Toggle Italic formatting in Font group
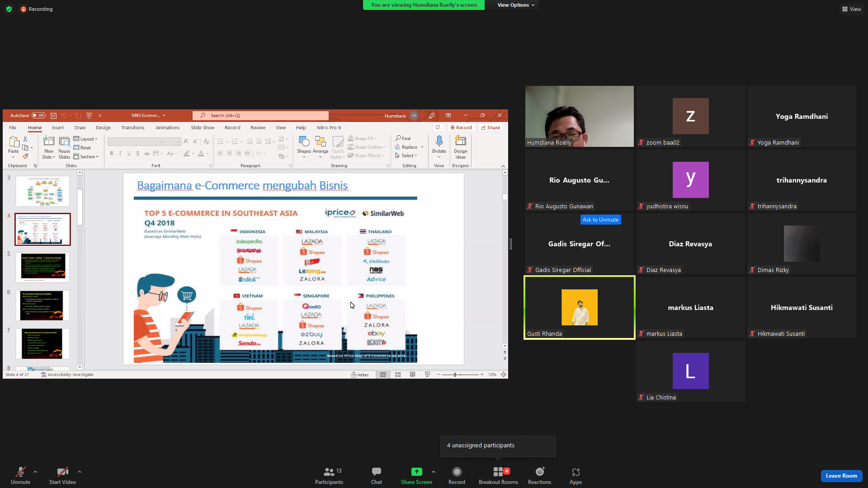This screenshot has height=488, width=868. [x=120, y=154]
